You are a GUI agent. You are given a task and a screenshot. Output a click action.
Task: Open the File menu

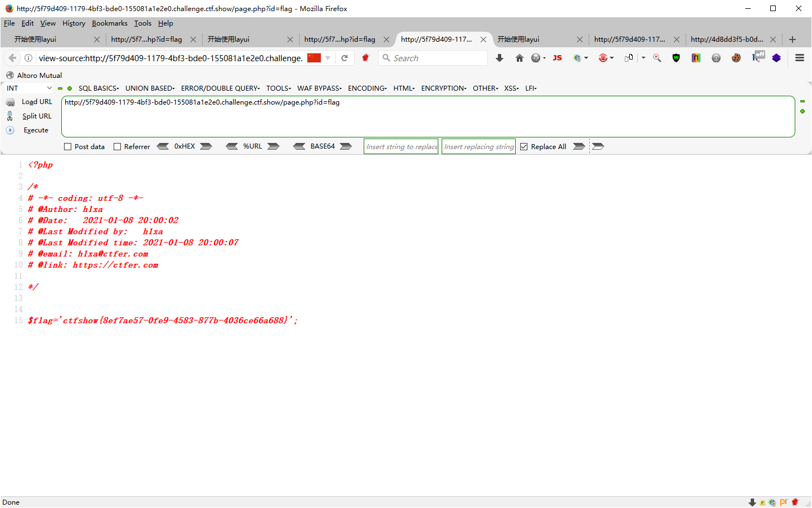pyautogui.click(x=9, y=23)
